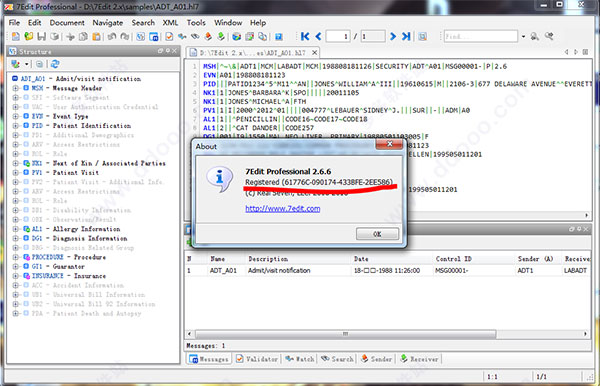
Task: Switch to the Sender tab
Action: click(x=377, y=359)
